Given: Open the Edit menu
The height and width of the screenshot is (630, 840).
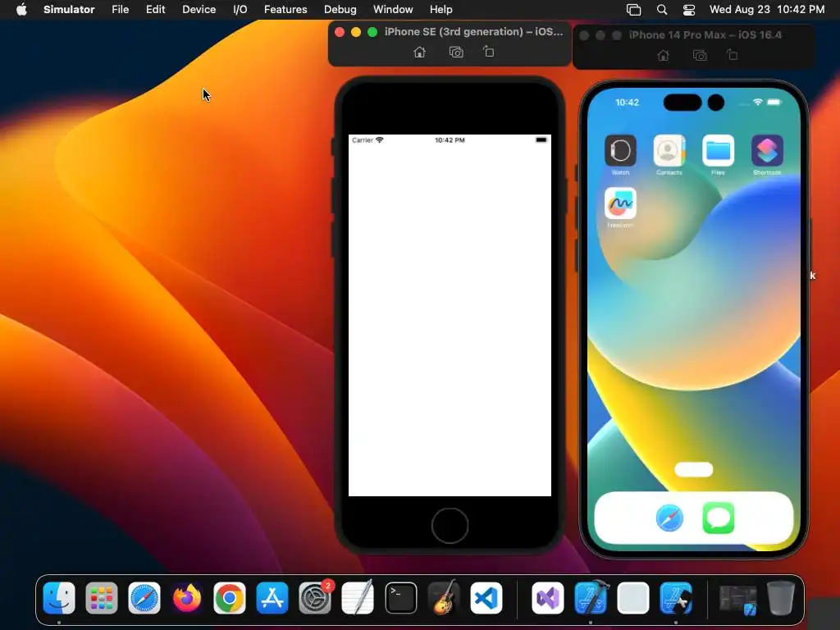Looking at the screenshot, I should [155, 10].
